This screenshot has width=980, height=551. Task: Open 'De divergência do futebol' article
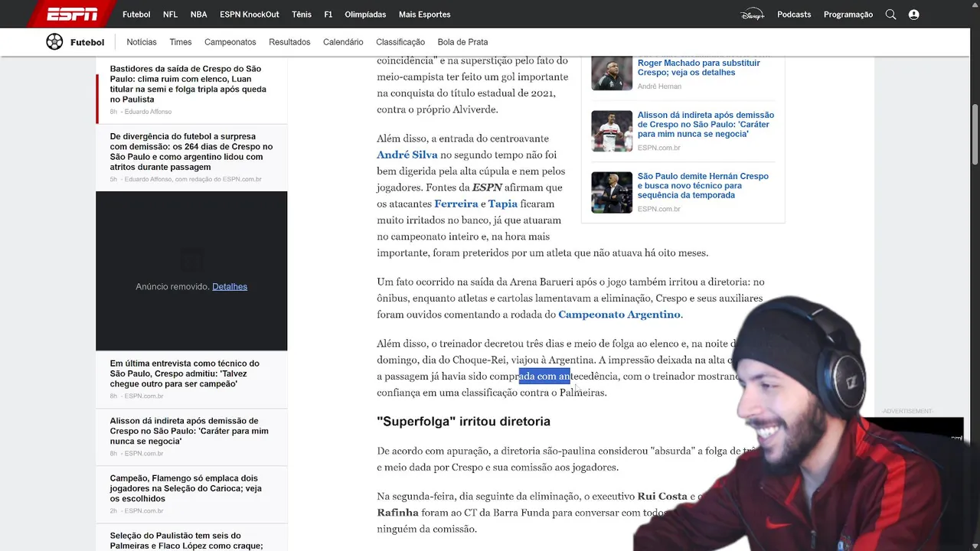tap(191, 152)
